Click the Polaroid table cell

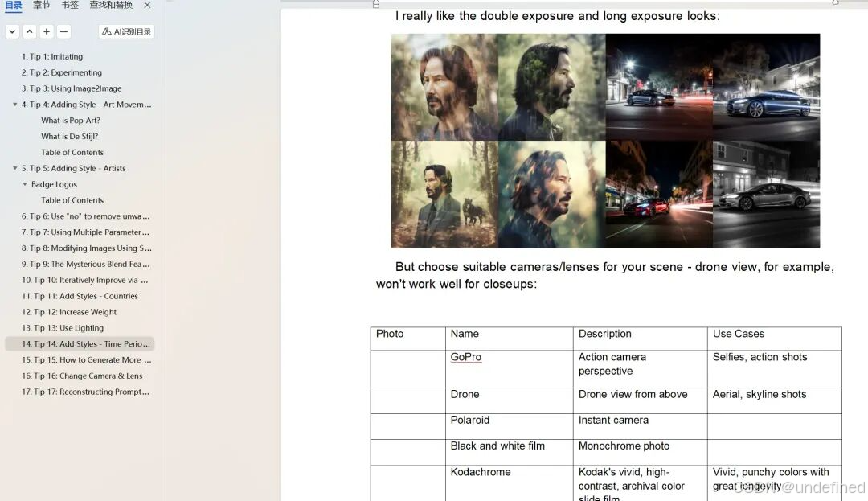click(x=509, y=426)
